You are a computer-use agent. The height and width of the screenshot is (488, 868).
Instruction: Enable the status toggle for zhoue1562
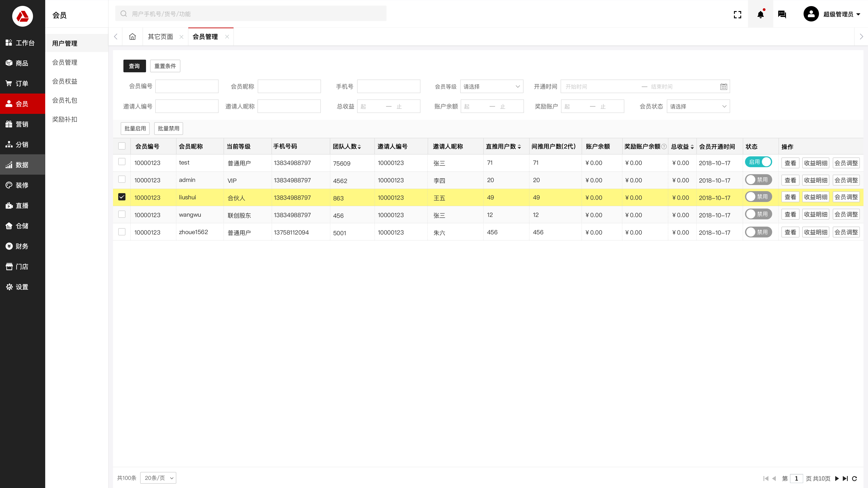point(759,232)
